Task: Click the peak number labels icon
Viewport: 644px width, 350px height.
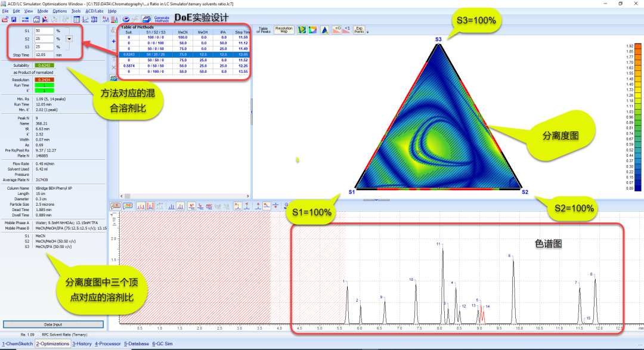Action: tap(191, 206)
